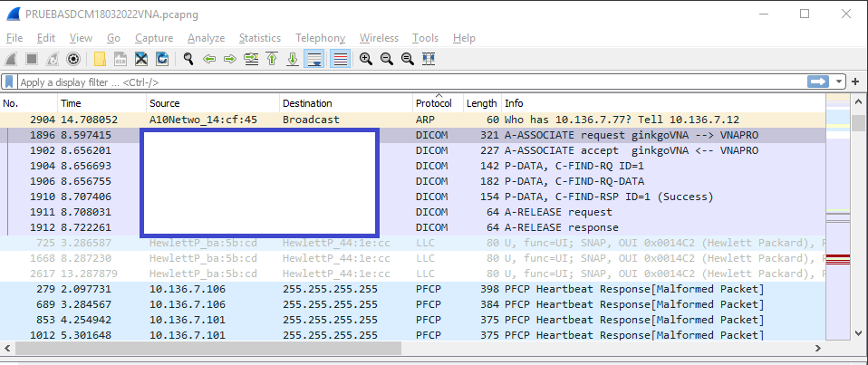Viewport: 868px width, 365px height.
Task: Go back to previous packet arrow
Action: click(209, 59)
